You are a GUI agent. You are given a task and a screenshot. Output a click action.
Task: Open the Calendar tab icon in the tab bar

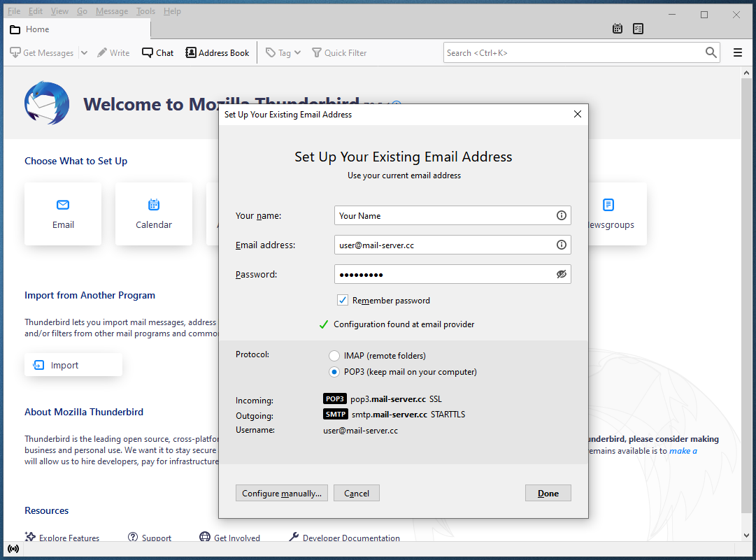point(618,29)
